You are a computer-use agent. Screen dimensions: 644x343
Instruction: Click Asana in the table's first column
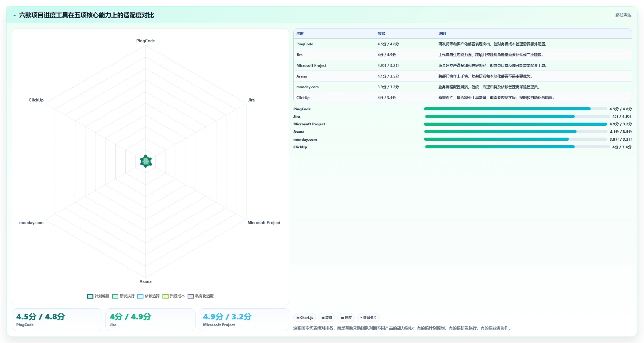[x=302, y=76]
